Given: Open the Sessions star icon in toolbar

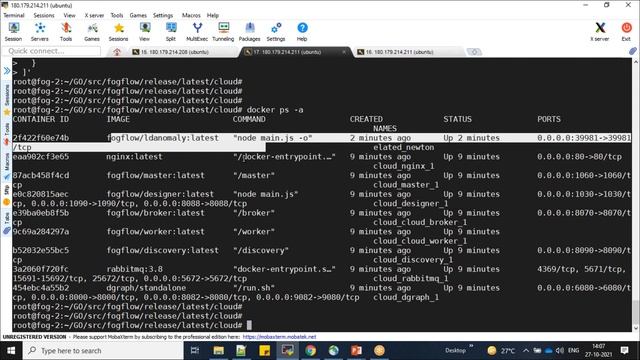Looking at the screenshot, I should [x=118, y=32].
